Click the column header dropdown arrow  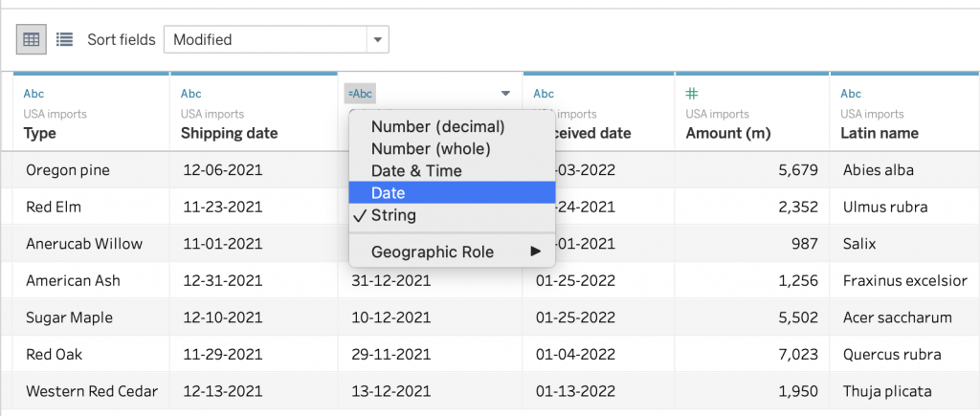tap(505, 94)
